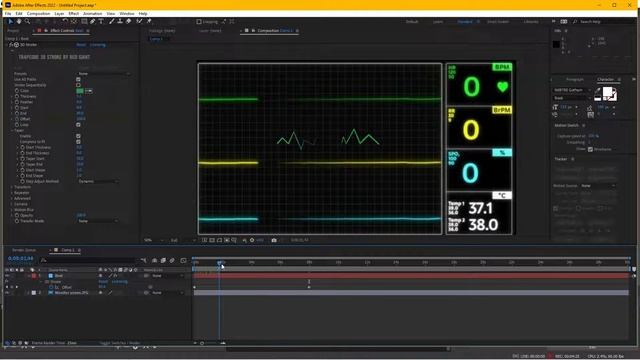Select the Clone Stamp tool

tap(120, 21)
